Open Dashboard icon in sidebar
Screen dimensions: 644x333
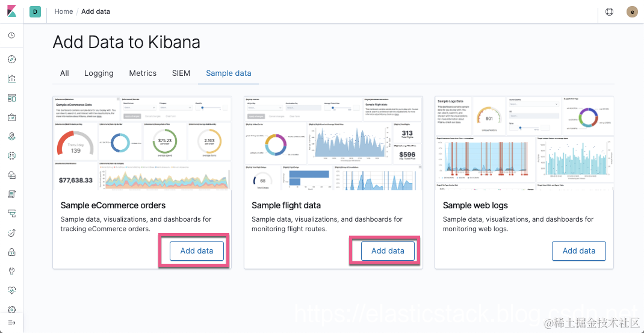[x=11, y=98]
